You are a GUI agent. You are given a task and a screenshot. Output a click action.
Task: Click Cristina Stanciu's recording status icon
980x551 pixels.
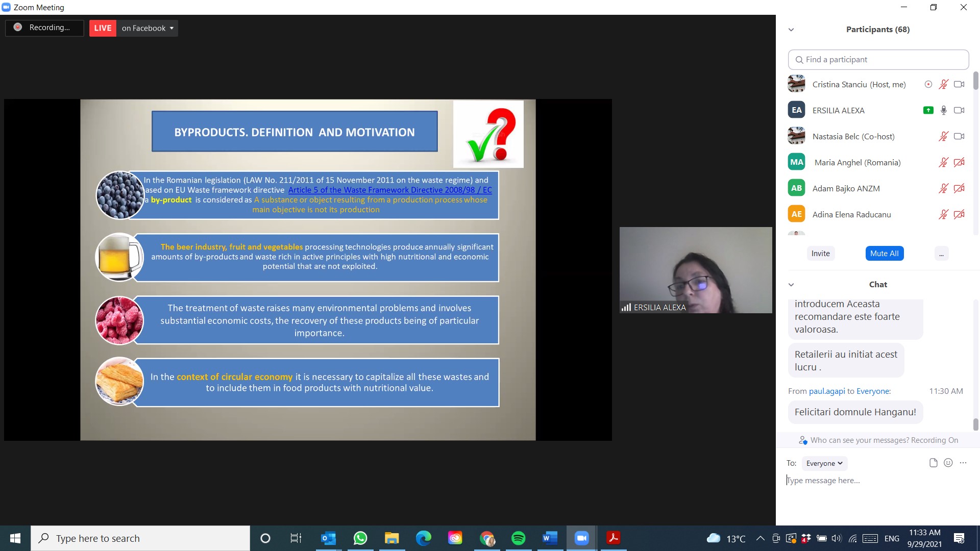click(x=928, y=84)
